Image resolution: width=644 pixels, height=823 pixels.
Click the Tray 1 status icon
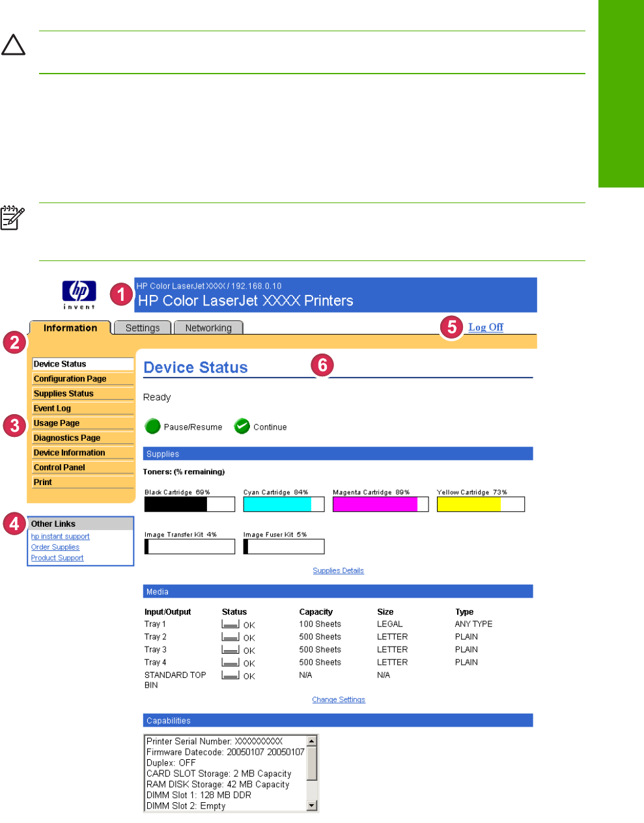tap(230, 624)
